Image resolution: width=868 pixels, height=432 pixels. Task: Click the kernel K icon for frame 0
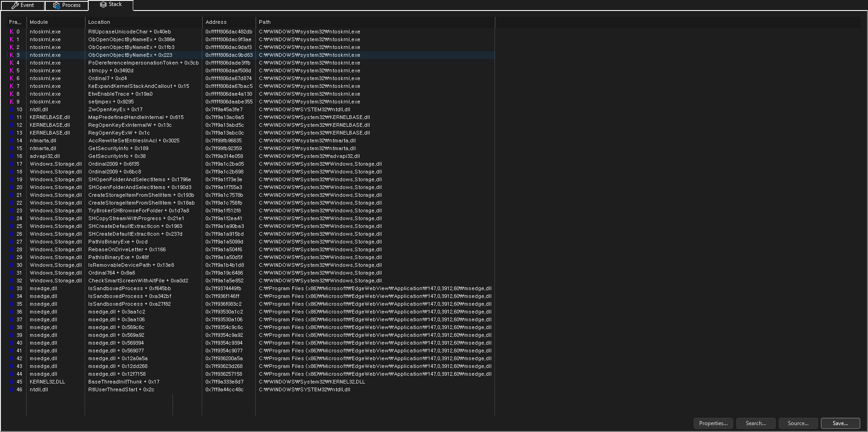click(11, 32)
